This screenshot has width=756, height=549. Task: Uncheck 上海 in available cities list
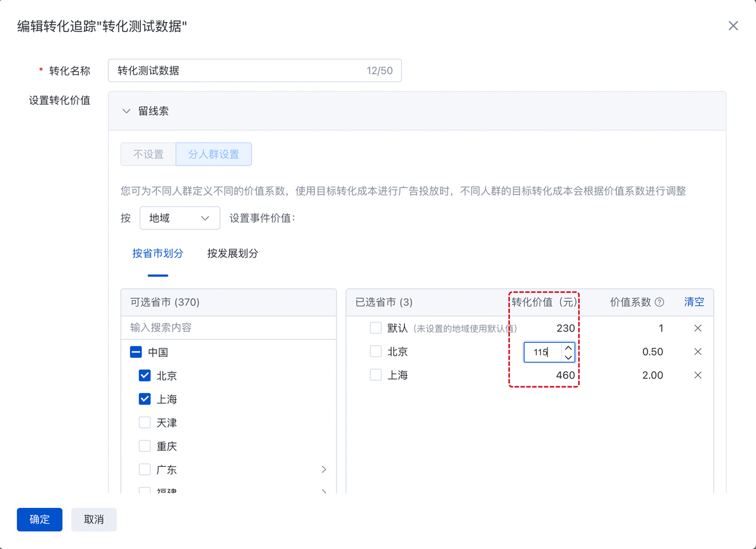click(145, 399)
